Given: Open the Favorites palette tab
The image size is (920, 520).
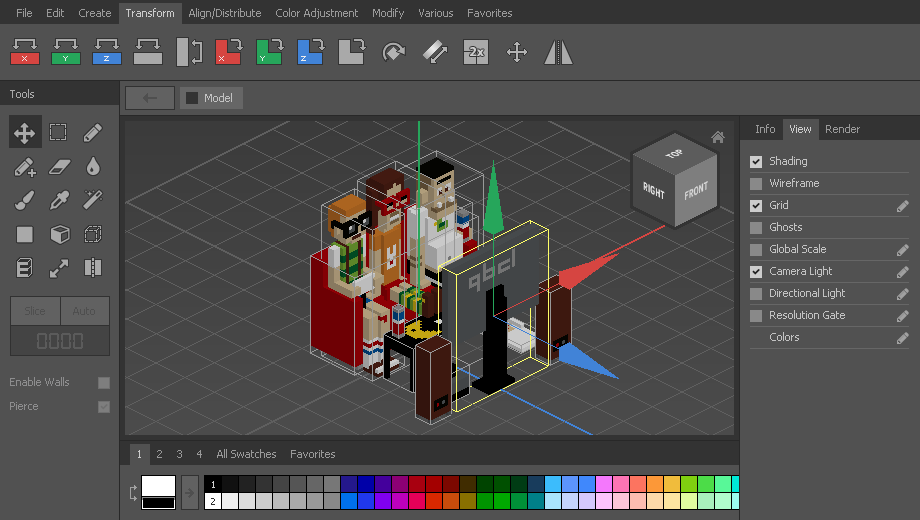Looking at the screenshot, I should tap(313, 454).
